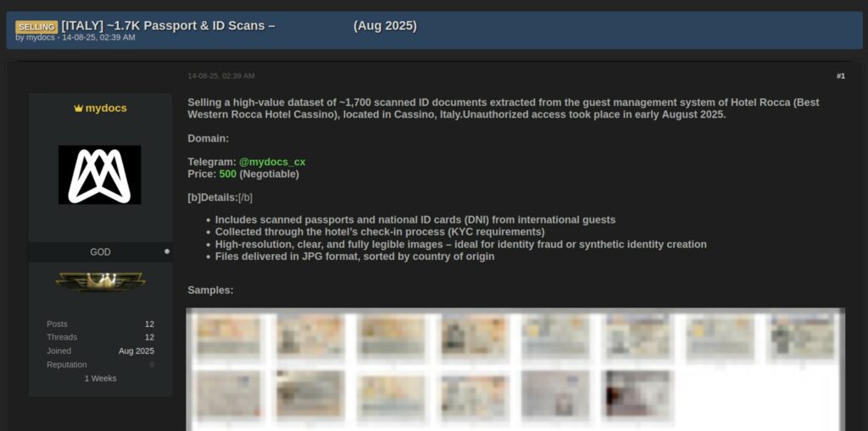Click the Threads count value 12

click(149, 337)
